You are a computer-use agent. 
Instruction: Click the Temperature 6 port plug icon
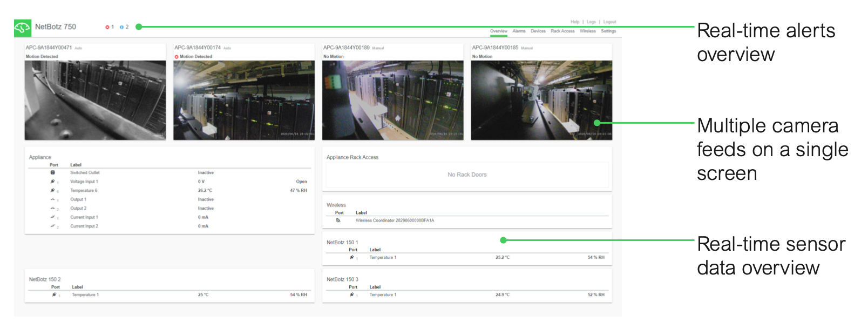52,190
